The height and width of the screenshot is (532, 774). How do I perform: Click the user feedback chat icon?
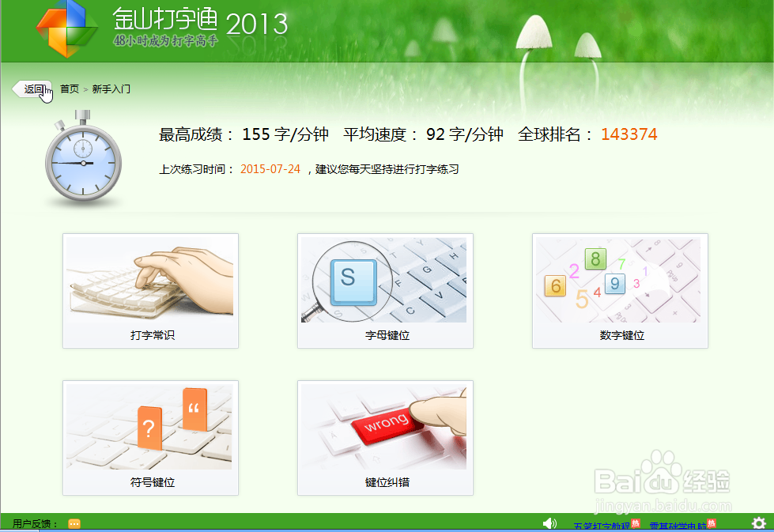[74, 523]
